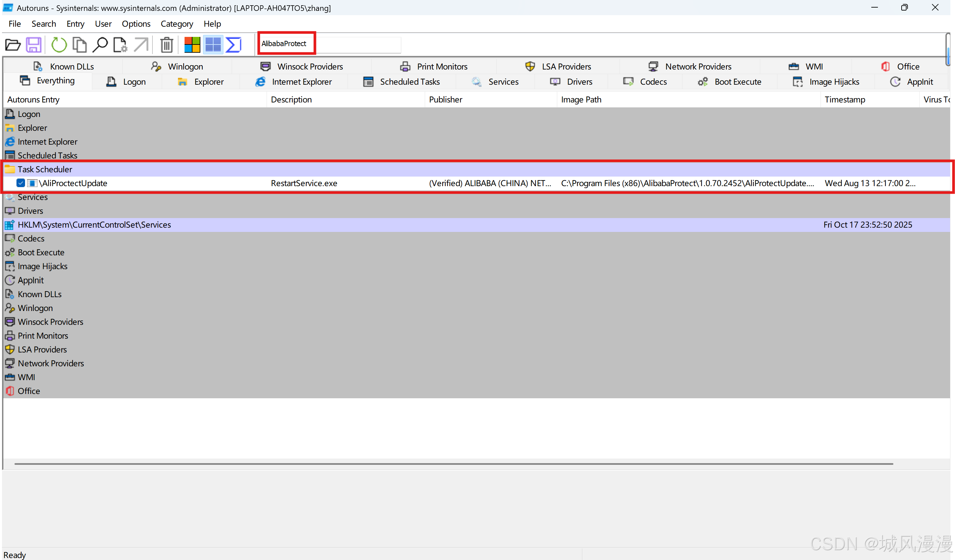Click the Copy toolbar icon
955x560 pixels.
[x=79, y=45]
